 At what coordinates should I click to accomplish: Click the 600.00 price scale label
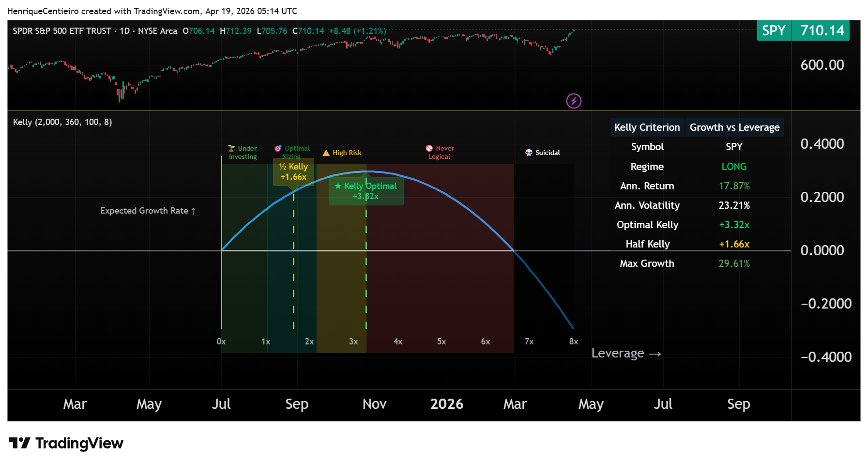click(822, 65)
